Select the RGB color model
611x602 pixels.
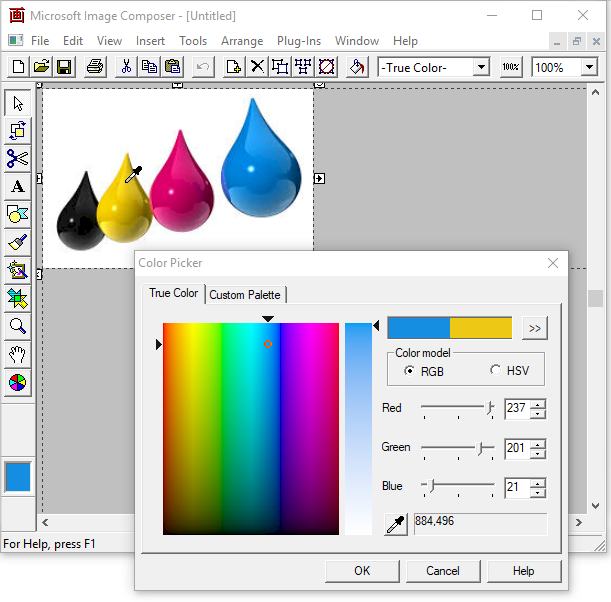point(410,371)
